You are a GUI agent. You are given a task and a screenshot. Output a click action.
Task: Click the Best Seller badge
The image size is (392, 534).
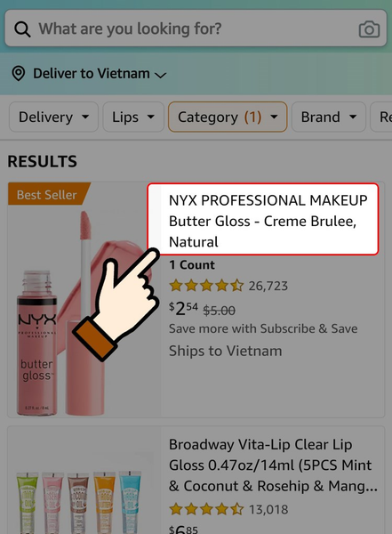click(x=49, y=194)
